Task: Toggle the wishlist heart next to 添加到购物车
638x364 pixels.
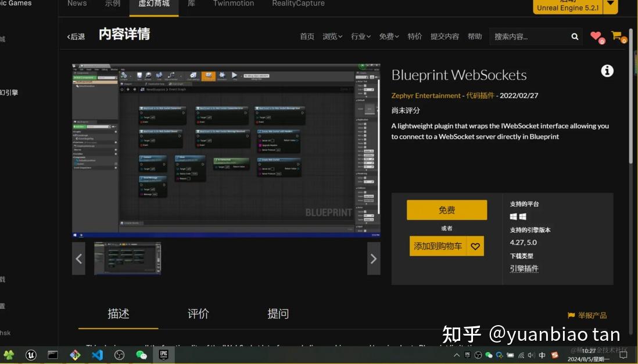Action: [475, 246]
